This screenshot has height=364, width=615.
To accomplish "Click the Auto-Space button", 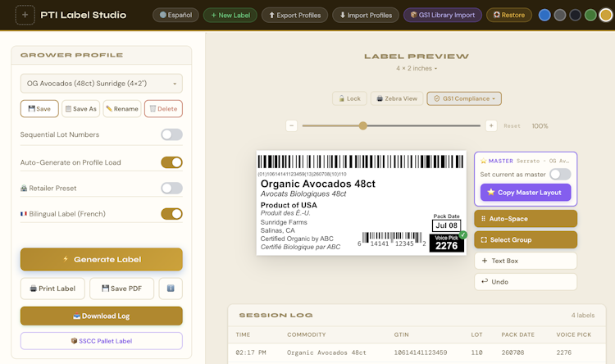I will point(526,219).
